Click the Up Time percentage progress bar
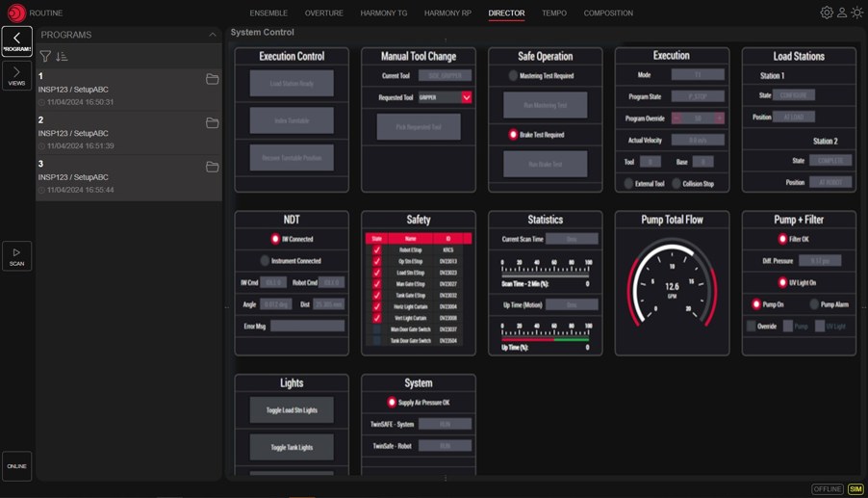This screenshot has height=498, width=868. click(x=545, y=339)
